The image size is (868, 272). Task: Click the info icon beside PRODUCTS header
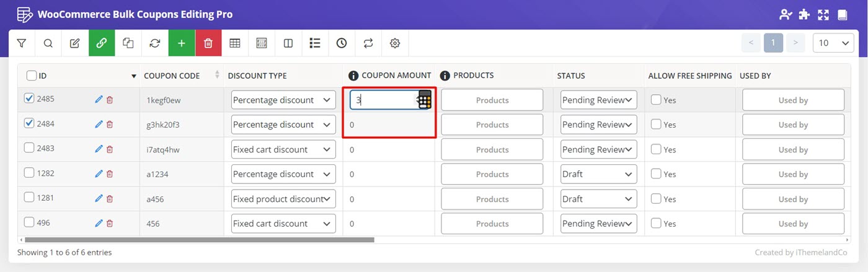pos(445,76)
